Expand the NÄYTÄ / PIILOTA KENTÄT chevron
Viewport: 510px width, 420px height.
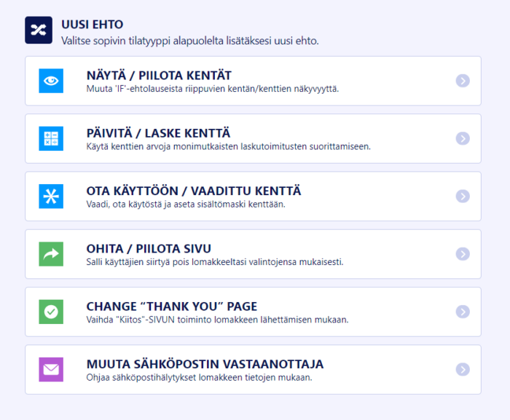[463, 81]
